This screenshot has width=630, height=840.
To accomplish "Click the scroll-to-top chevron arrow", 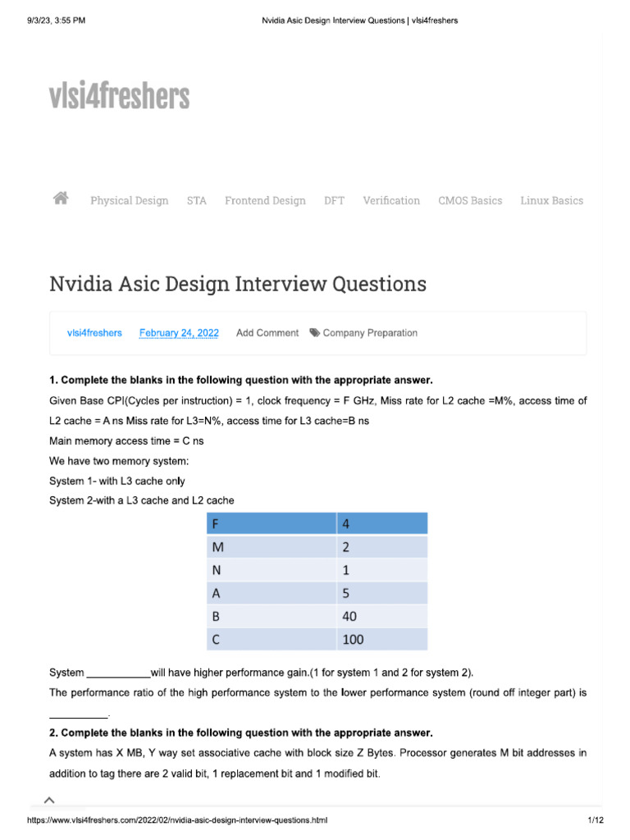I will (x=49, y=801).
